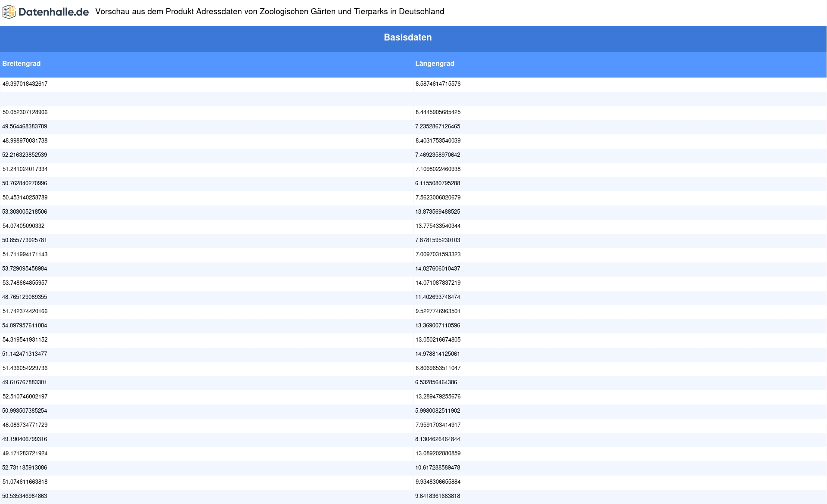
Task: Select latitude cell 49.397018432617
Action: coord(25,84)
